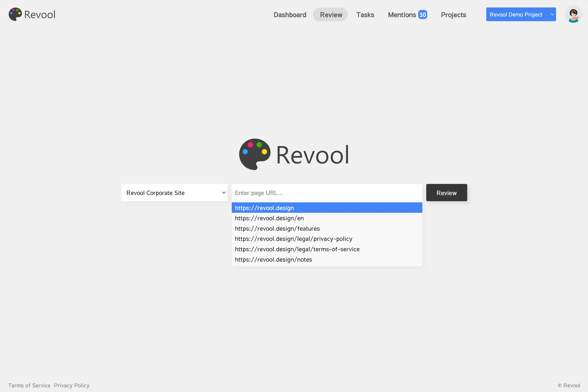
Task: Pick the https://revool.design/en suggestion
Action: [x=327, y=218]
